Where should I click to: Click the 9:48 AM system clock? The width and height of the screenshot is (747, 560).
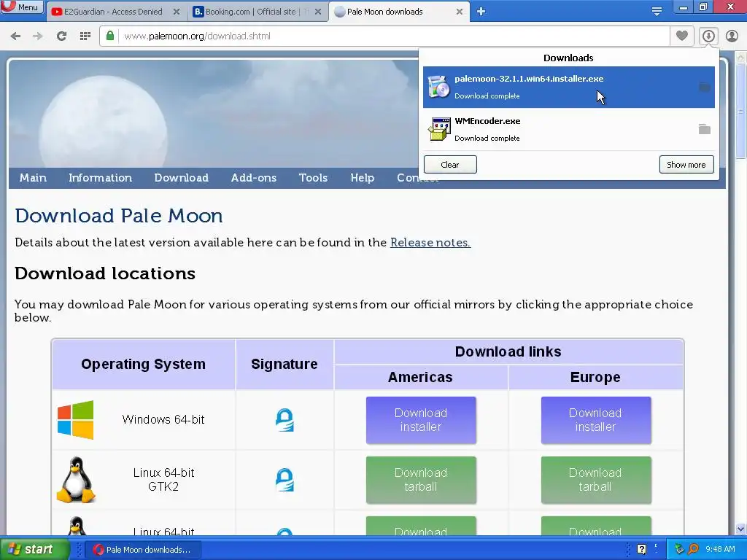coord(720,550)
